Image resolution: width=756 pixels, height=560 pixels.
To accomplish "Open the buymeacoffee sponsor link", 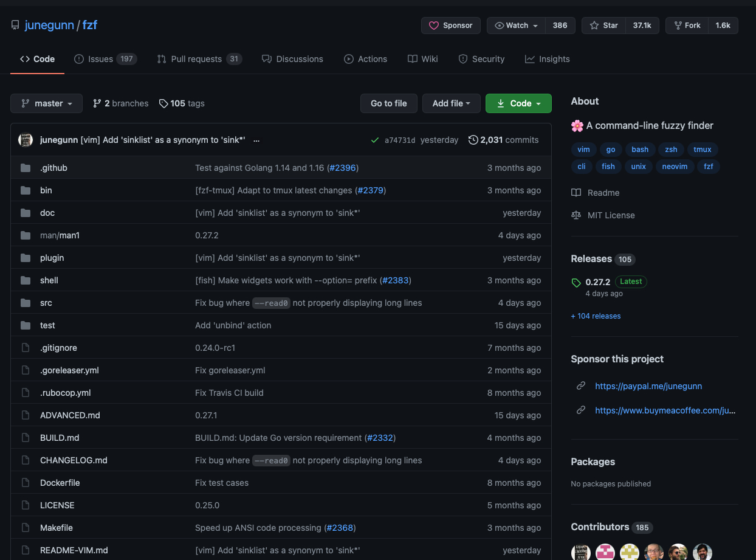I will pos(665,410).
